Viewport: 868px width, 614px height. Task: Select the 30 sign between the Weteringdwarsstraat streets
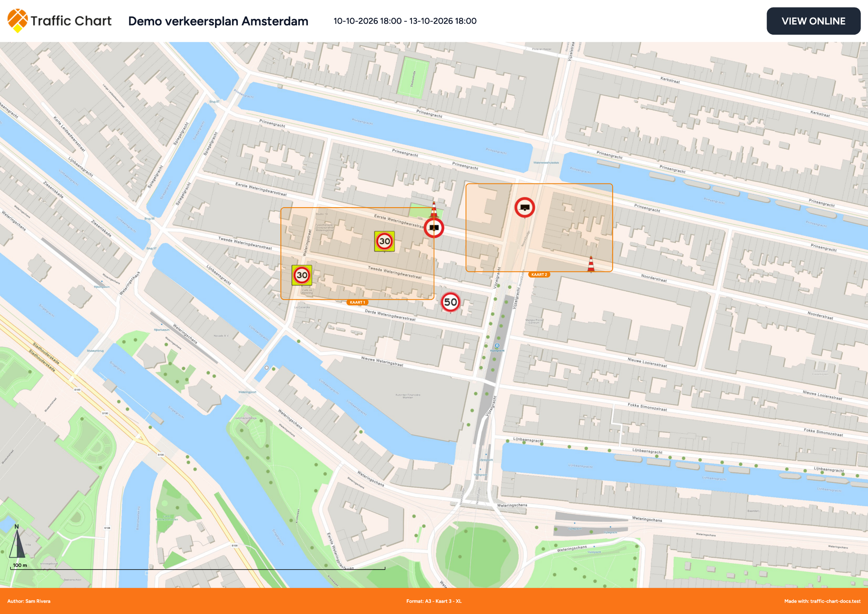coord(385,241)
